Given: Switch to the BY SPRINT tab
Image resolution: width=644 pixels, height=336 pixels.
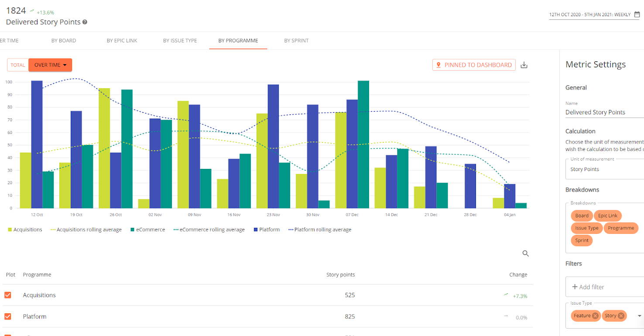Looking at the screenshot, I should tap(296, 40).
